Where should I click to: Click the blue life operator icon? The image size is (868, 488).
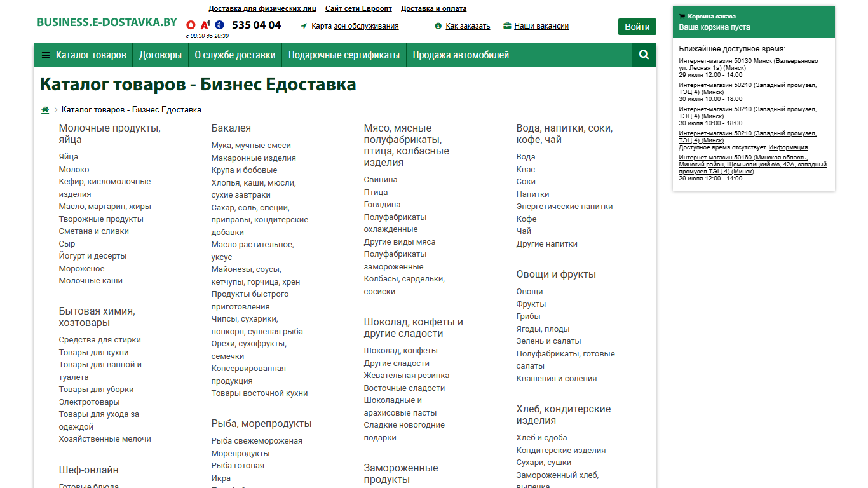pos(220,25)
